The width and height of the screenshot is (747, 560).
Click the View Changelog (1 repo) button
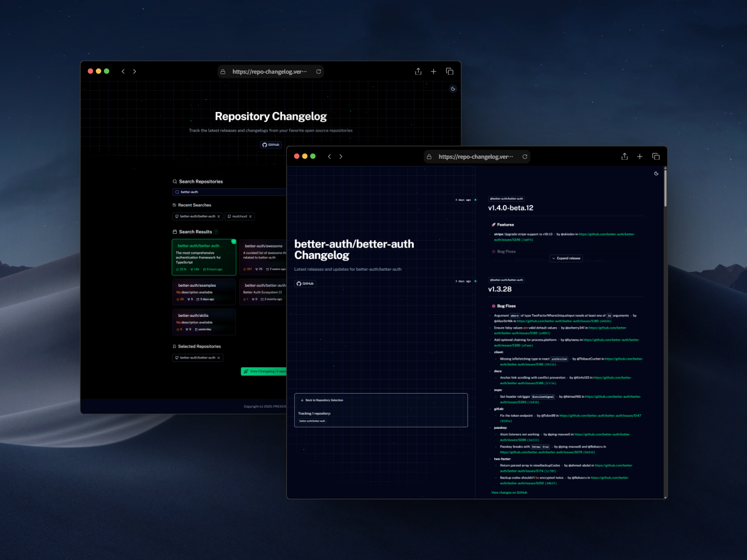pos(264,371)
